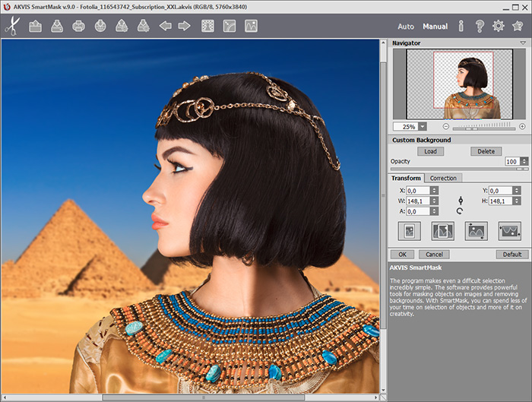Click the star icon in top-right corner
This screenshot has height=402, width=532.
pos(518,26)
